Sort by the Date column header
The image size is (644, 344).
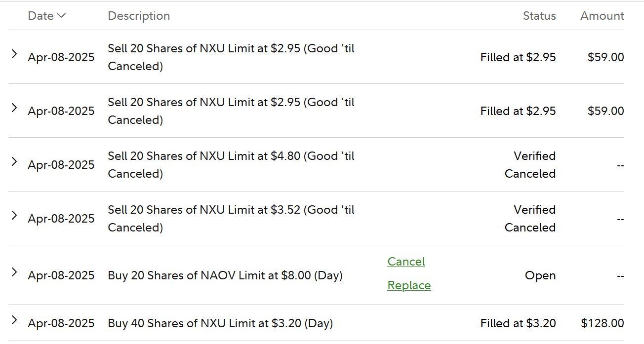coord(41,16)
